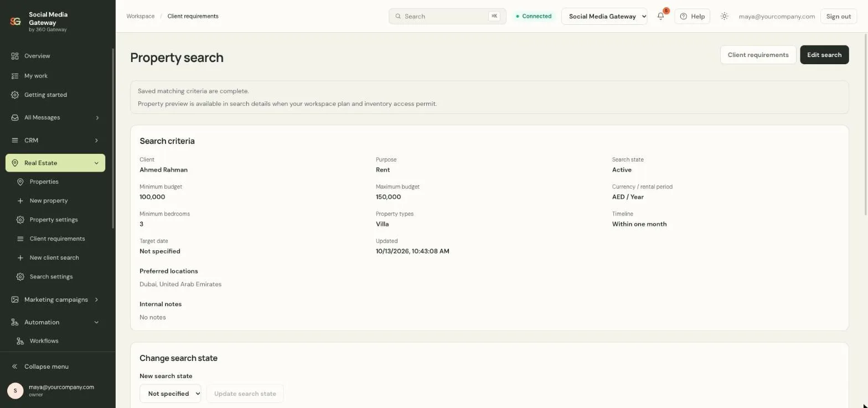Click the My work list icon

pos(15,76)
